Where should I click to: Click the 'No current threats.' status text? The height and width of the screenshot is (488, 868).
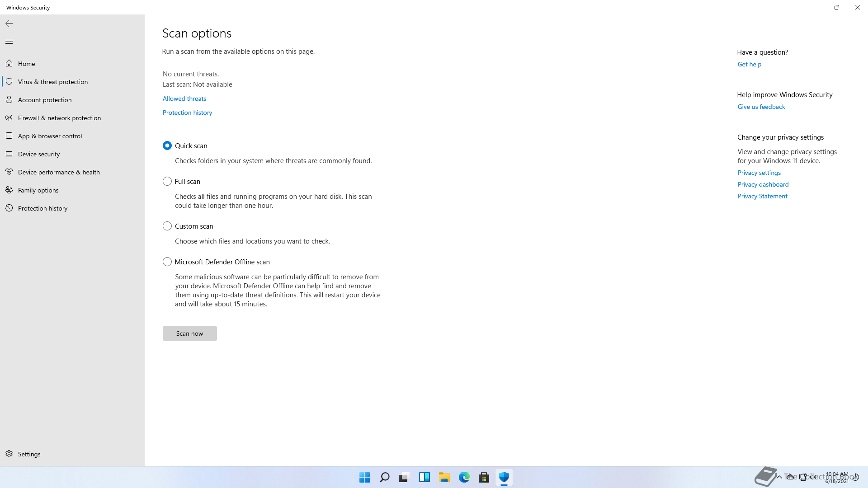point(191,74)
